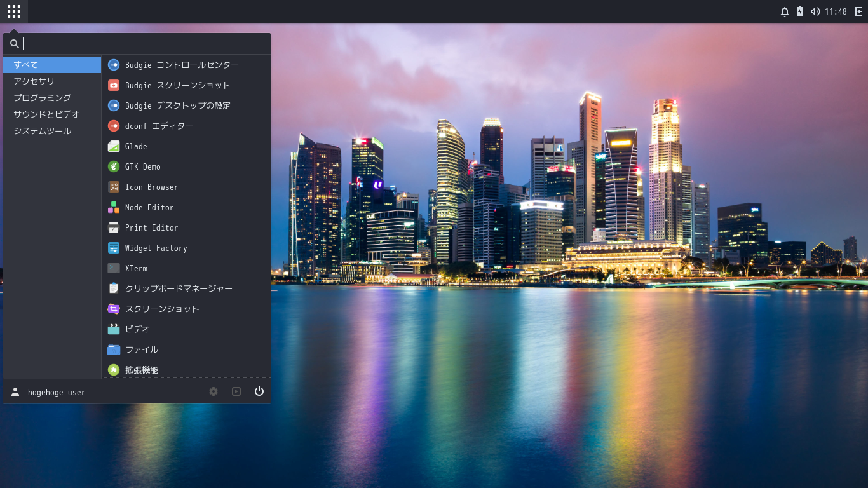Open power options in menu footer
This screenshot has height=488, width=868.
[x=259, y=391]
